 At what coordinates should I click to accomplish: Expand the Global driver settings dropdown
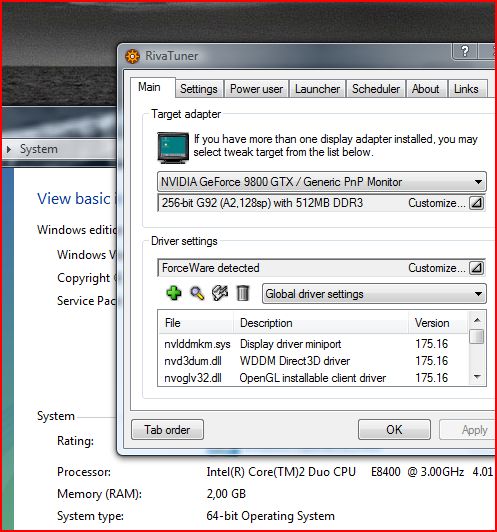(x=374, y=294)
